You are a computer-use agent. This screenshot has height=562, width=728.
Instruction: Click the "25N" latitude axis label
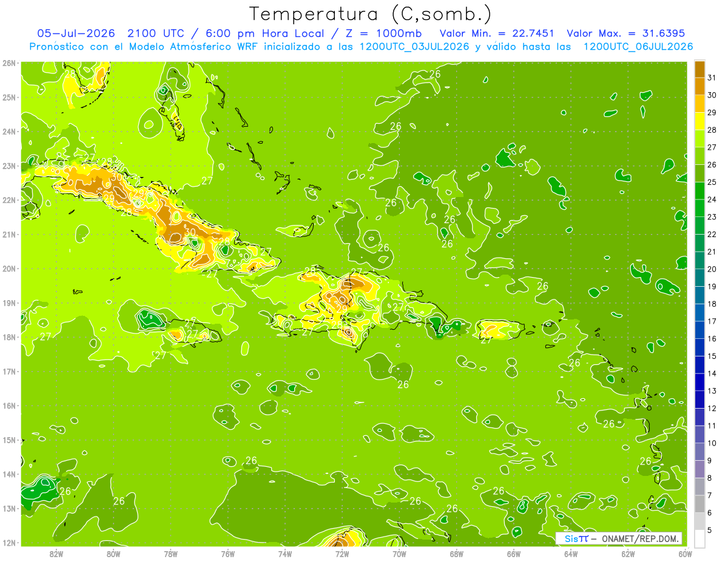click(9, 97)
